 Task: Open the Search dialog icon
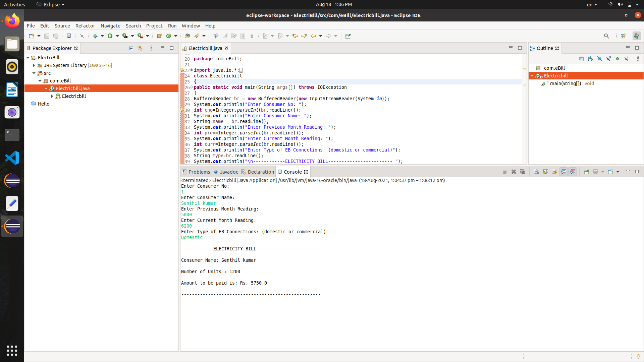point(607,36)
